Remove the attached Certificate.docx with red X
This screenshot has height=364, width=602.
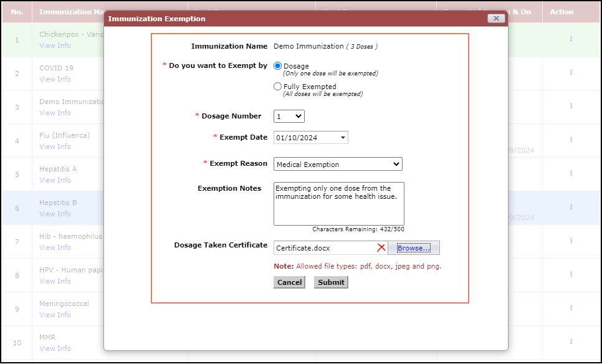click(x=381, y=248)
